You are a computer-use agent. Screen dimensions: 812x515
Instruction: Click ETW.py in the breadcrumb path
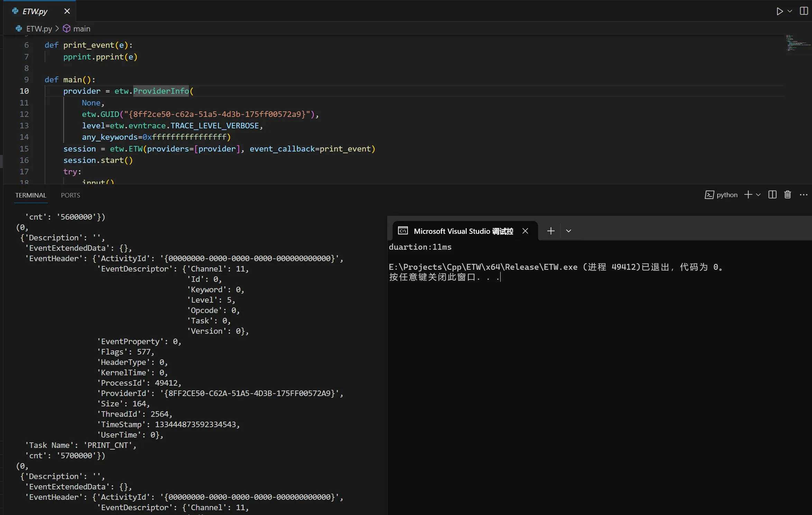tap(39, 29)
